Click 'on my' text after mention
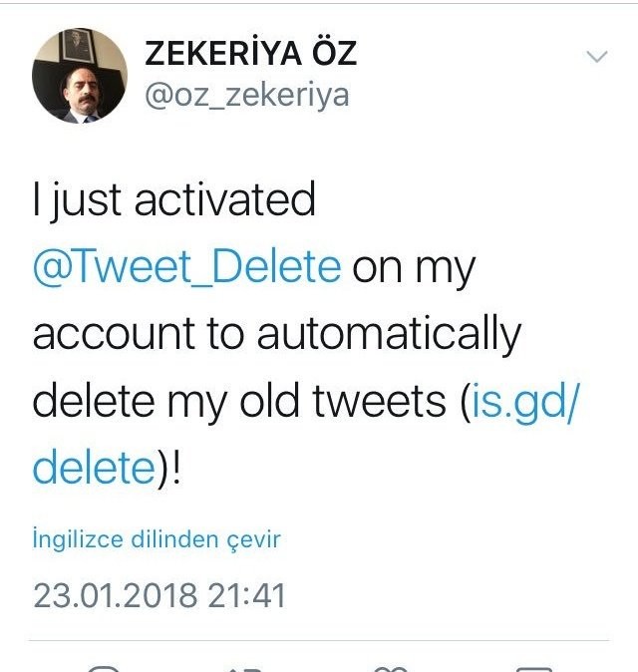Image resolution: width=638 pixels, height=672 pixels. click(415, 267)
